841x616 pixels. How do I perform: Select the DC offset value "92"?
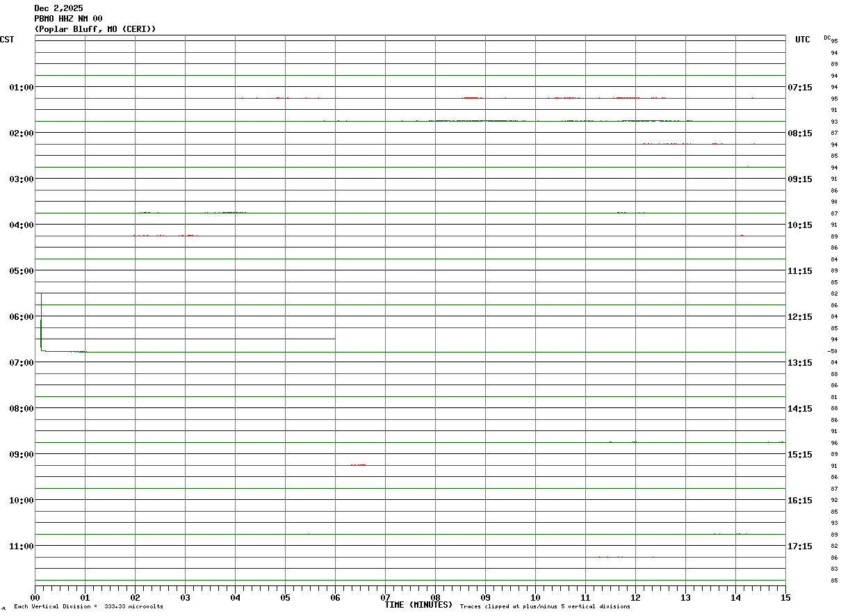(x=834, y=500)
